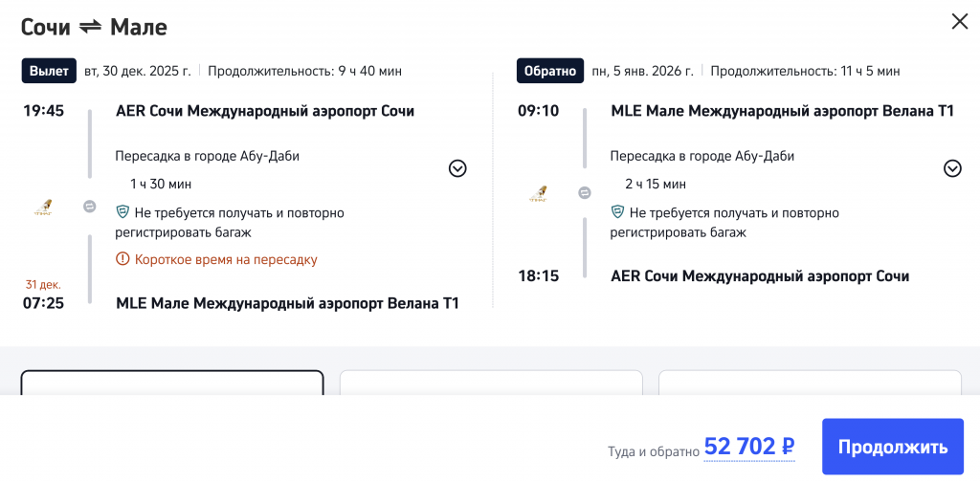Expand outbound Абу-Даби layover details (1 ч 30 мин)
The width and height of the screenshot is (980, 482).
coord(457,168)
